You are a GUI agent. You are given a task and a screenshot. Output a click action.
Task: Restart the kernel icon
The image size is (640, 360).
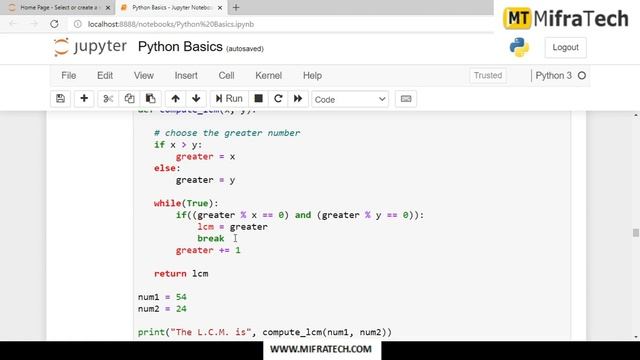click(x=278, y=99)
